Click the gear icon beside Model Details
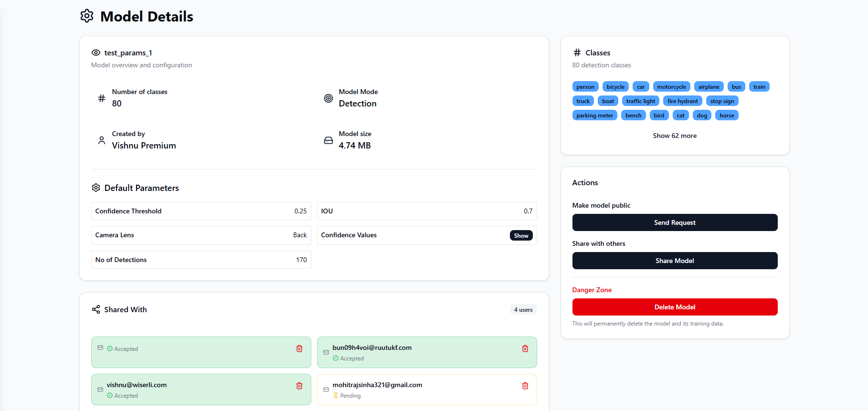The height and width of the screenshot is (411, 868). coord(87,16)
